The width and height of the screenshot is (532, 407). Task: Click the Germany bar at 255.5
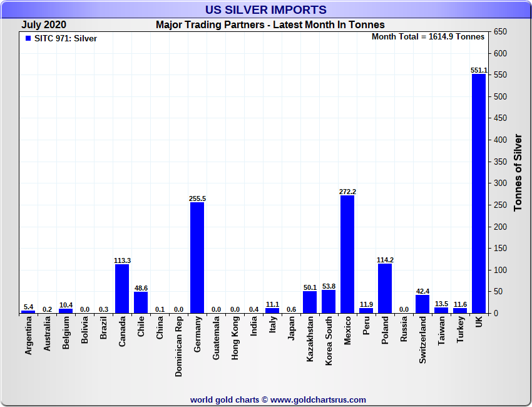click(197, 258)
